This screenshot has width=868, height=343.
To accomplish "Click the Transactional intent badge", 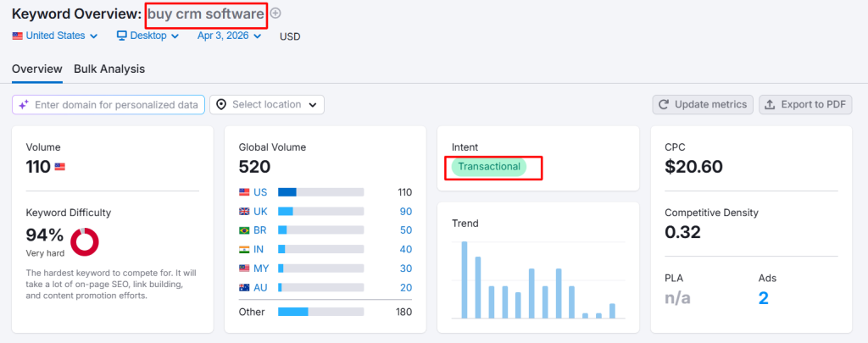I will pos(489,167).
